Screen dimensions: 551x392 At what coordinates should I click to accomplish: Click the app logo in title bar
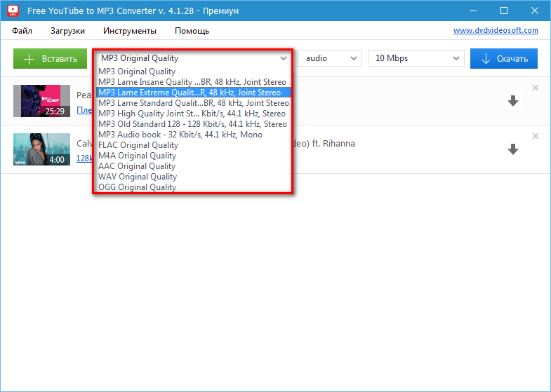13,11
